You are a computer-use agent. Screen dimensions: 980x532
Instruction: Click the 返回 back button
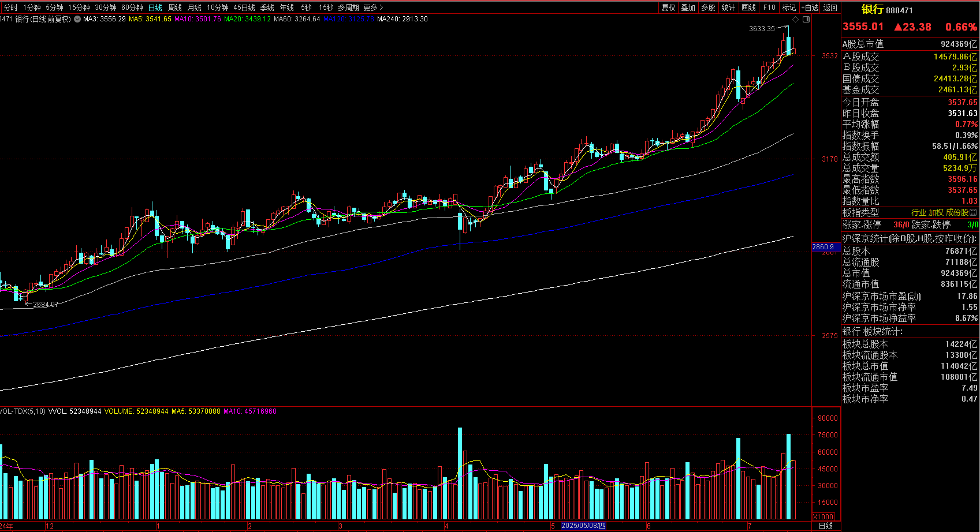[x=830, y=8]
